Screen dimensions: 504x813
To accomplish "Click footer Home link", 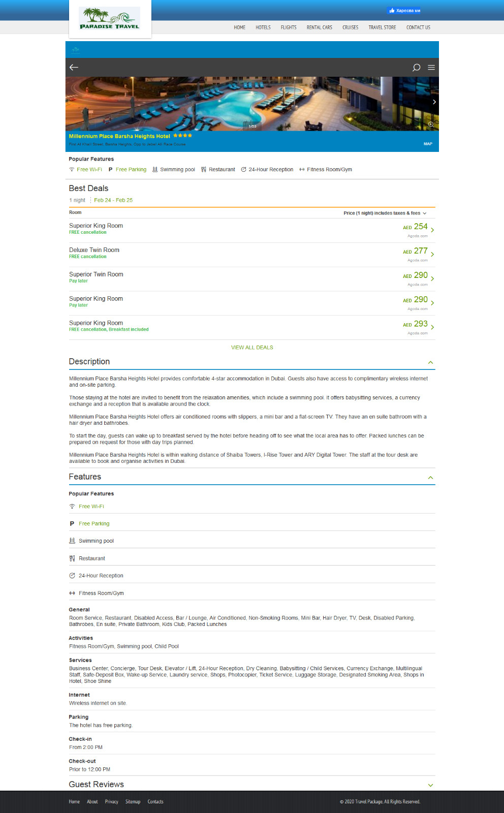I will pyautogui.click(x=74, y=802).
